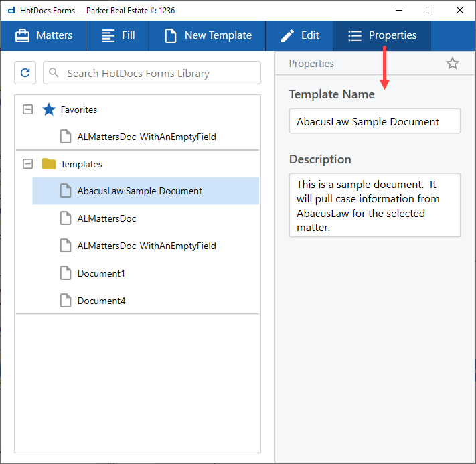Click the Properties list icon
The width and height of the screenshot is (476, 464).
point(355,36)
